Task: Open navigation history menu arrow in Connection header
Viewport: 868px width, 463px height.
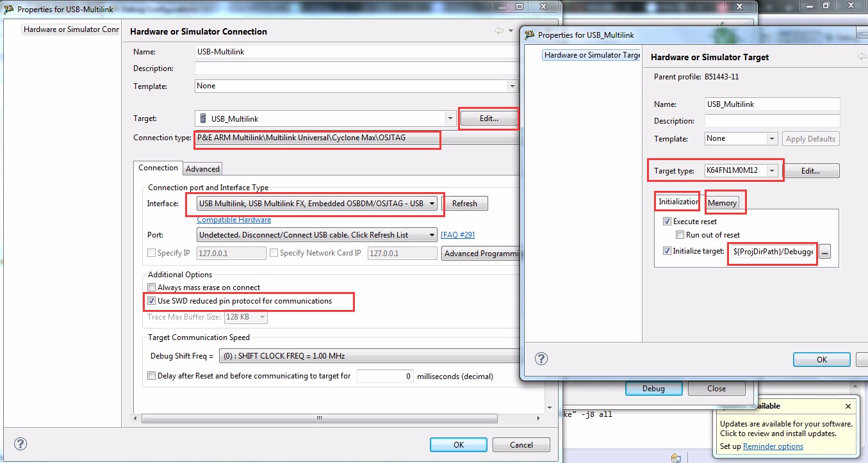Action: [511, 31]
